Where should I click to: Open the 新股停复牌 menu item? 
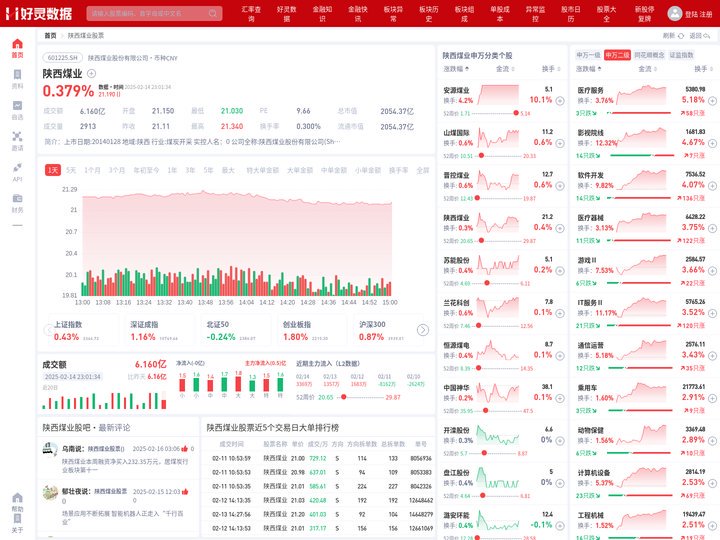point(645,13)
